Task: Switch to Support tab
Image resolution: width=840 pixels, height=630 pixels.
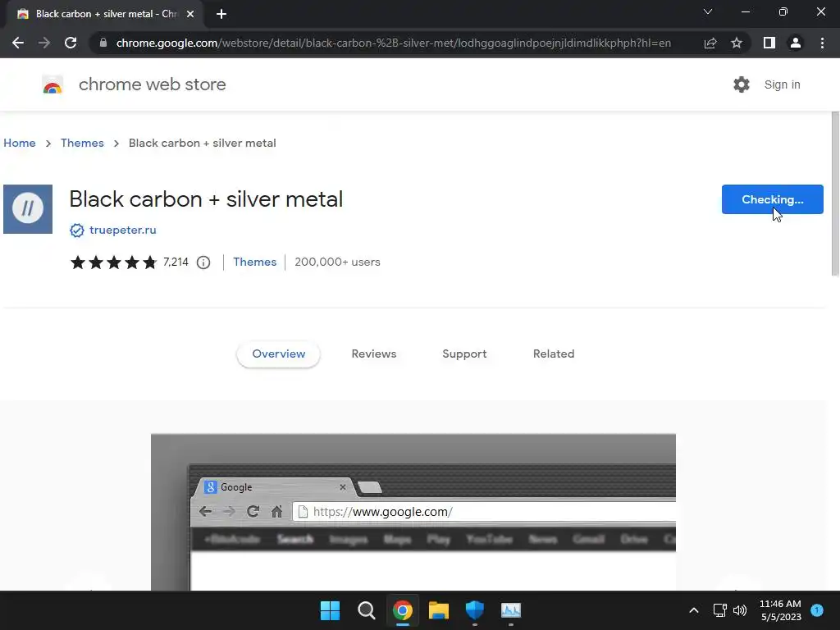Action: (x=464, y=354)
